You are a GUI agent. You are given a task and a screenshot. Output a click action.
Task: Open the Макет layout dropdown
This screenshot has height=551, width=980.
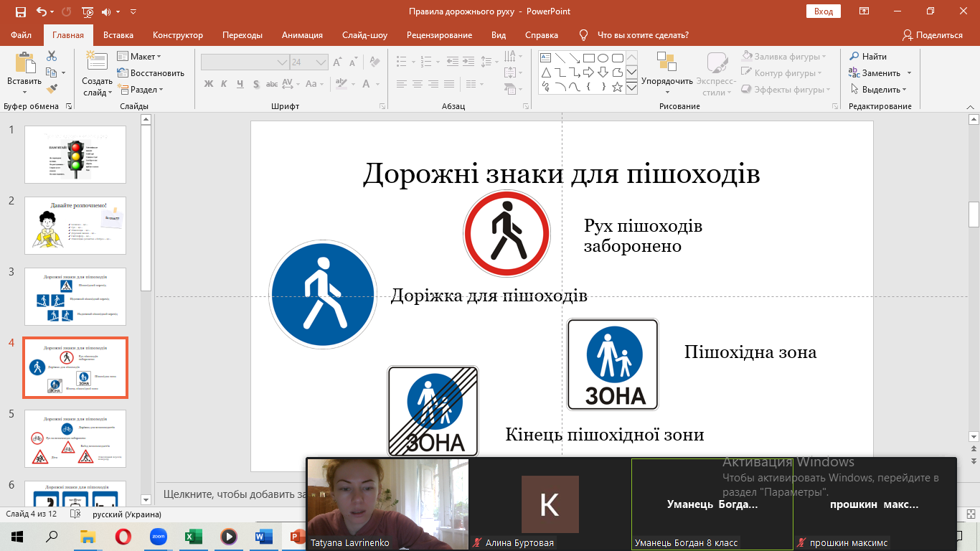coord(139,56)
